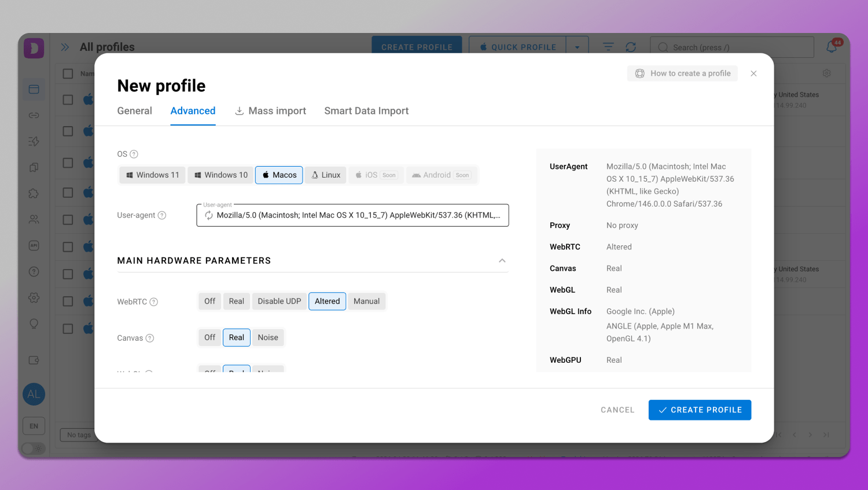868x490 pixels.
Task: Select Windows 11 as the OS
Action: [x=153, y=175]
